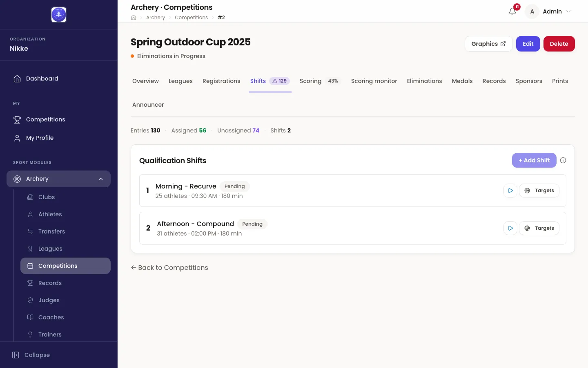This screenshot has width=588, height=368.
Task: Switch to the Overview tab
Action: 145,81
